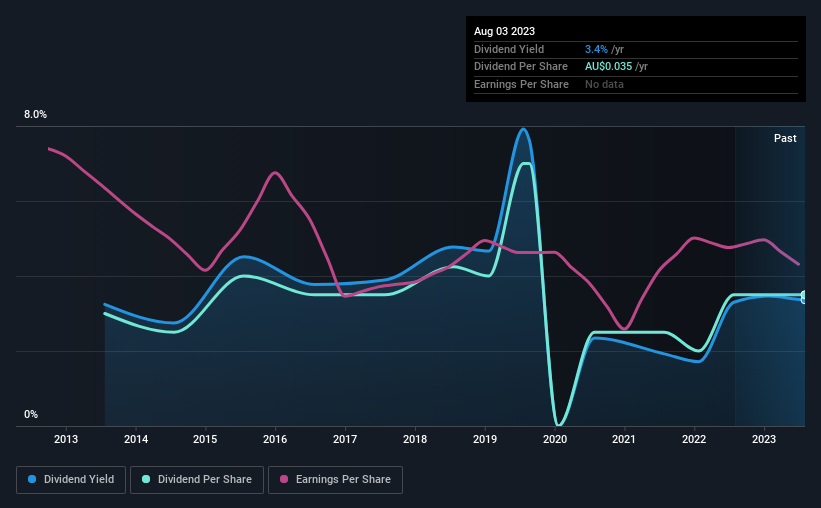The image size is (821, 508).
Task: Click the 2021 label on the x-axis
Action: [x=624, y=439]
